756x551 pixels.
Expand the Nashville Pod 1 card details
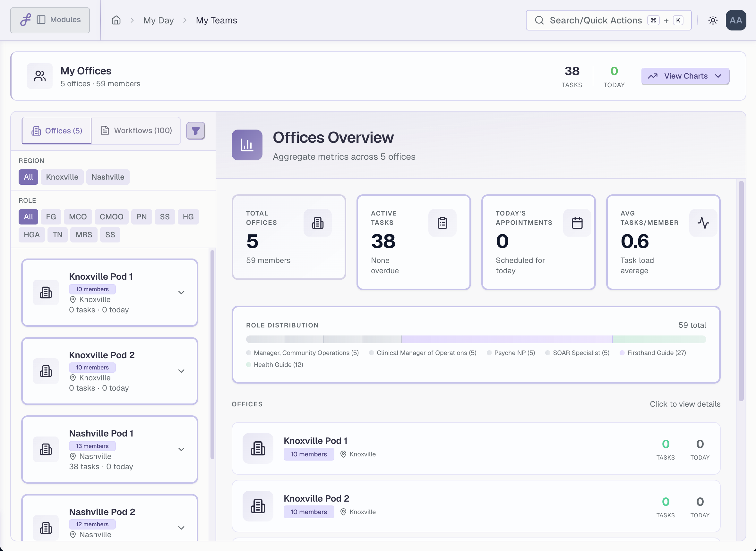click(x=181, y=449)
